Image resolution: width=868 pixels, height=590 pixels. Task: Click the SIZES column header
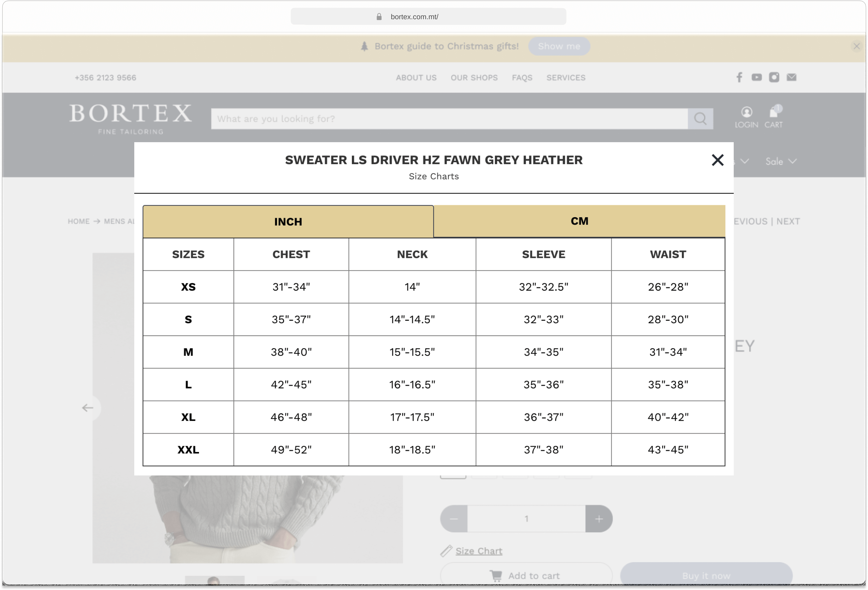coord(188,254)
